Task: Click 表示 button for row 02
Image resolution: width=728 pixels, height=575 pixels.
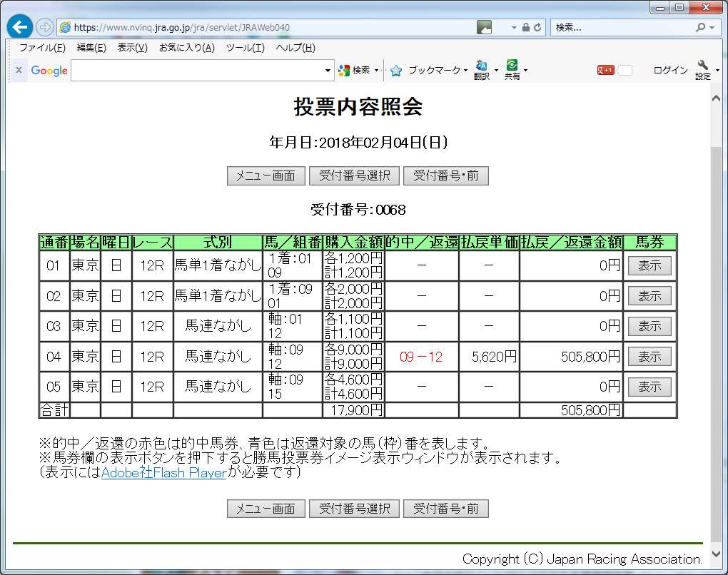Action: 649,295
